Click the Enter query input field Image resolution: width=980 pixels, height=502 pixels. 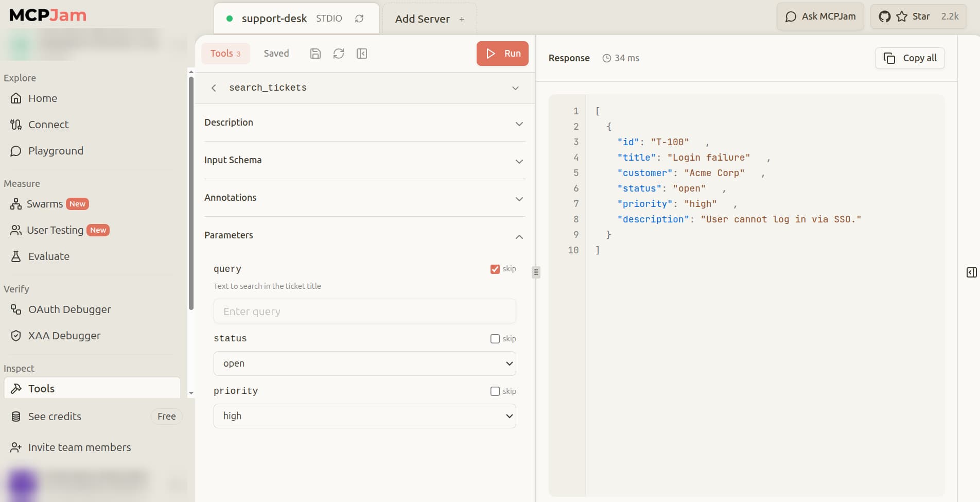click(x=364, y=311)
